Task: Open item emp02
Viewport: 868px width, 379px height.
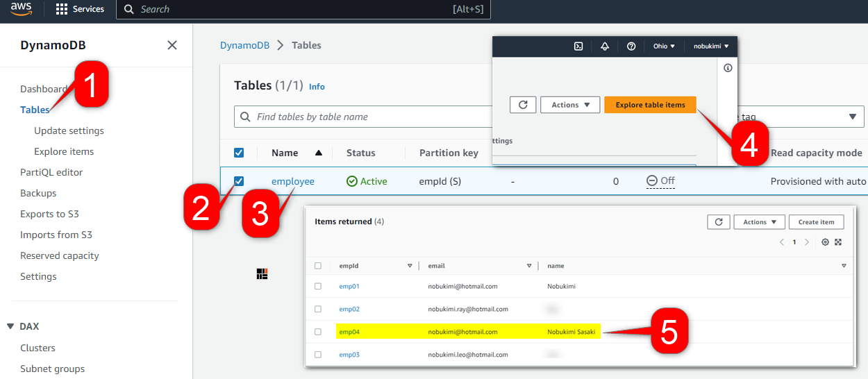Action: pyautogui.click(x=349, y=309)
